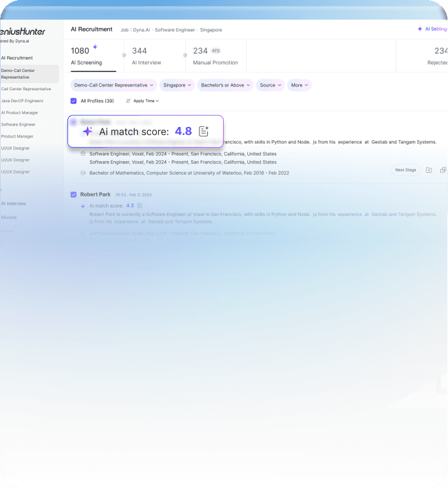448x487 pixels.
Task: Click the briefcase icon beside the Voxel job entry
Action: click(x=83, y=154)
